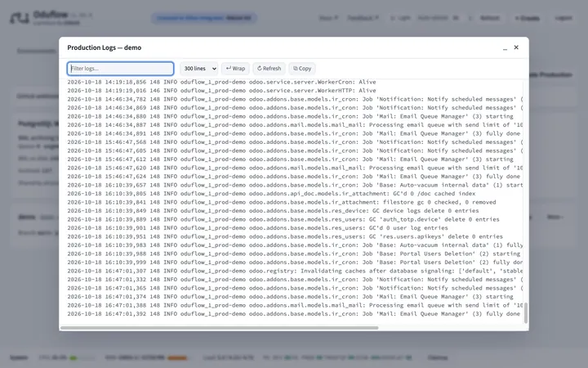The width and height of the screenshot is (588, 368).
Task: Select the log line stamped 15:46:47,620
Action: click(x=295, y=168)
